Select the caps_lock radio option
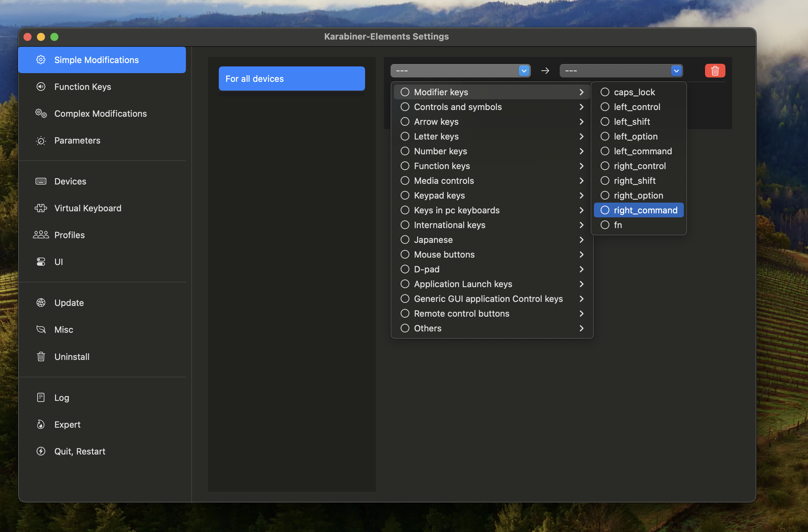 (x=634, y=92)
